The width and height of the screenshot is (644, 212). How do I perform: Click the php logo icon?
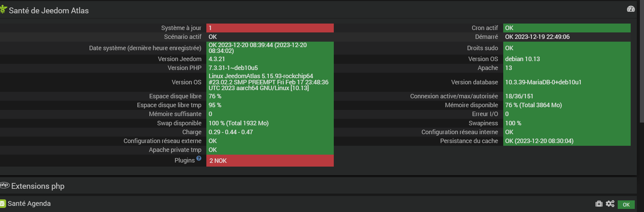tap(4, 185)
